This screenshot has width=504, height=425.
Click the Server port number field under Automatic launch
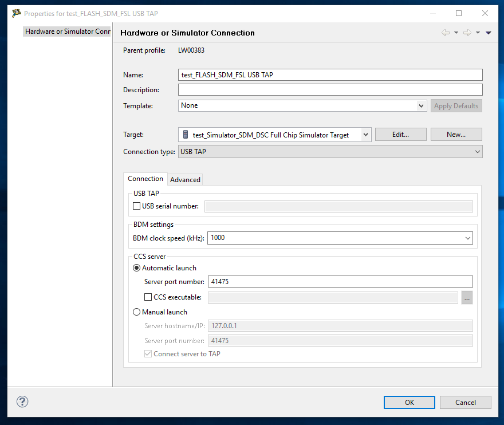pos(340,281)
